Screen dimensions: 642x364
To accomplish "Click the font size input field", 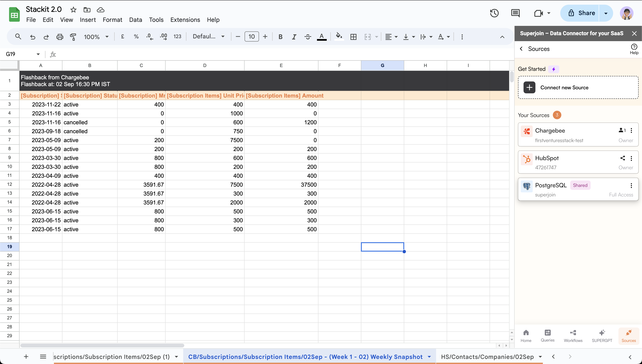I will pyautogui.click(x=251, y=37).
